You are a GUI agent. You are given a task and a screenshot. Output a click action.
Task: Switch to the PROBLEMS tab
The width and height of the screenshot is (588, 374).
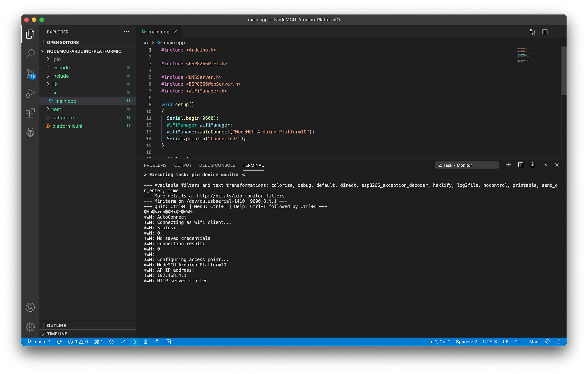155,165
